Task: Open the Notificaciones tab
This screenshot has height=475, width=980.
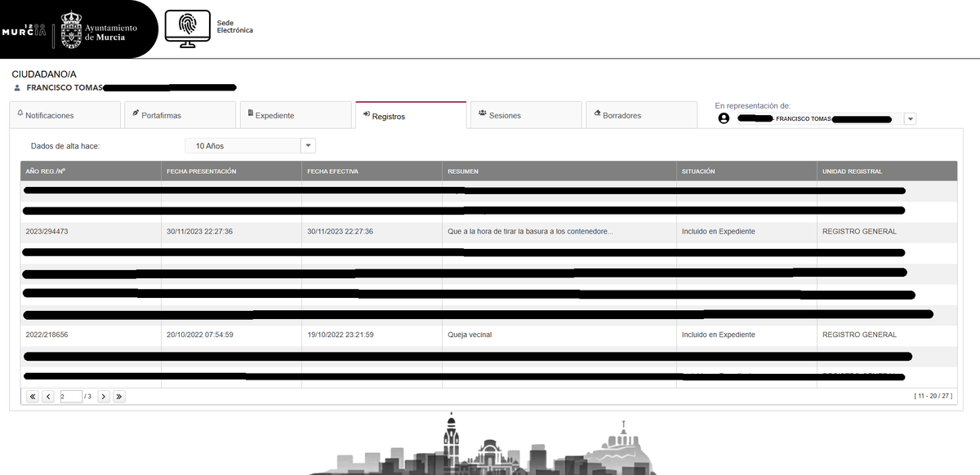Action: 65,115
